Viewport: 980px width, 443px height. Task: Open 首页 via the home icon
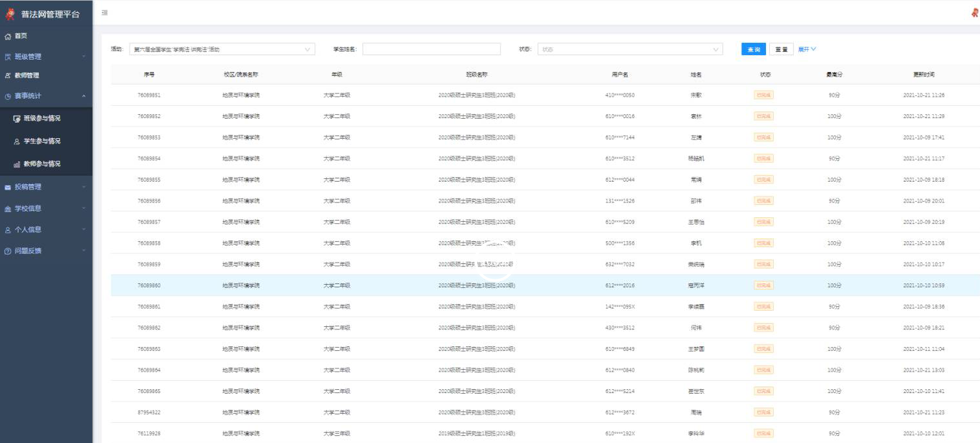(x=8, y=36)
